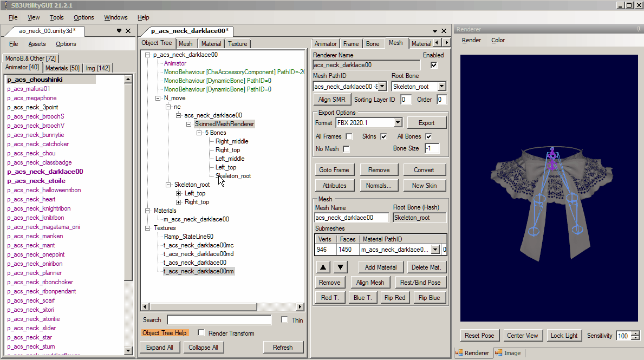Image resolution: width=644 pixels, height=360 pixels.
Task: Click Expand All below the object tree
Action: pyautogui.click(x=160, y=347)
